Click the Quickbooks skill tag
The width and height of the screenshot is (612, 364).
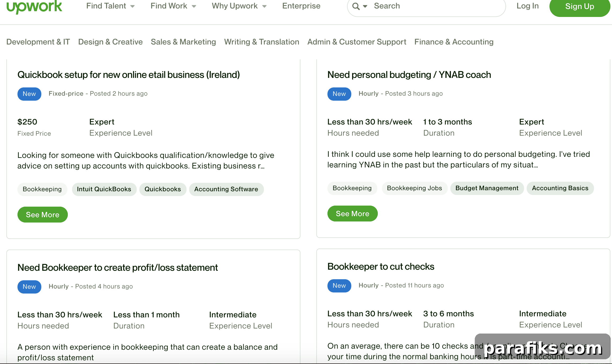click(x=163, y=189)
